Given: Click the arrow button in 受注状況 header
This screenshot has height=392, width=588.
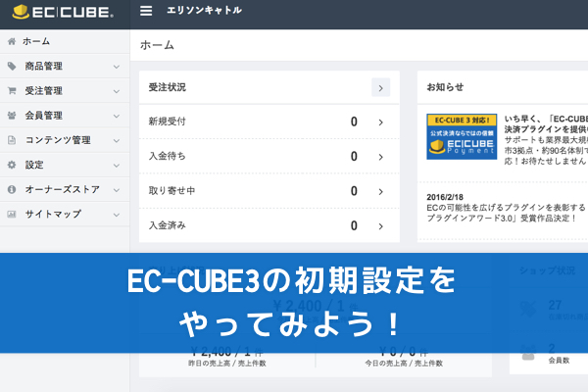Looking at the screenshot, I should point(380,87).
